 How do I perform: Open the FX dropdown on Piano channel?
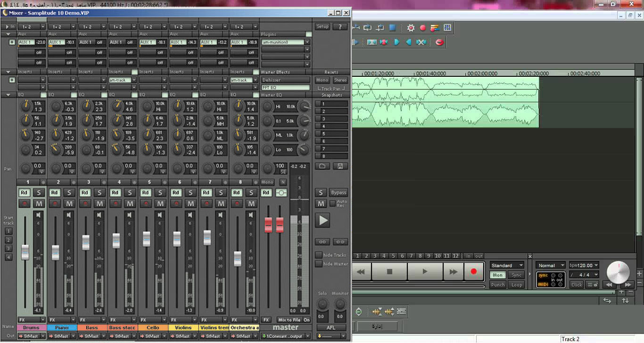click(x=73, y=320)
